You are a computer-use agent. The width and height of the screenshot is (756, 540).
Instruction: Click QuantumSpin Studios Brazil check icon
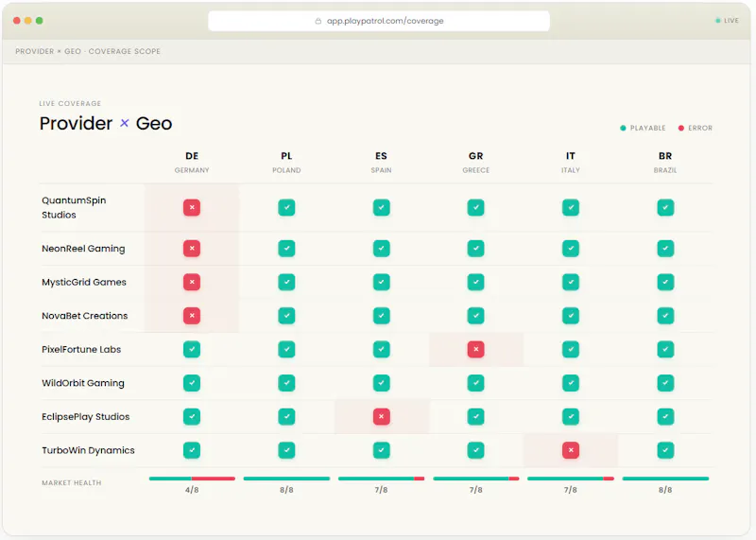click(x=665, y=207)
